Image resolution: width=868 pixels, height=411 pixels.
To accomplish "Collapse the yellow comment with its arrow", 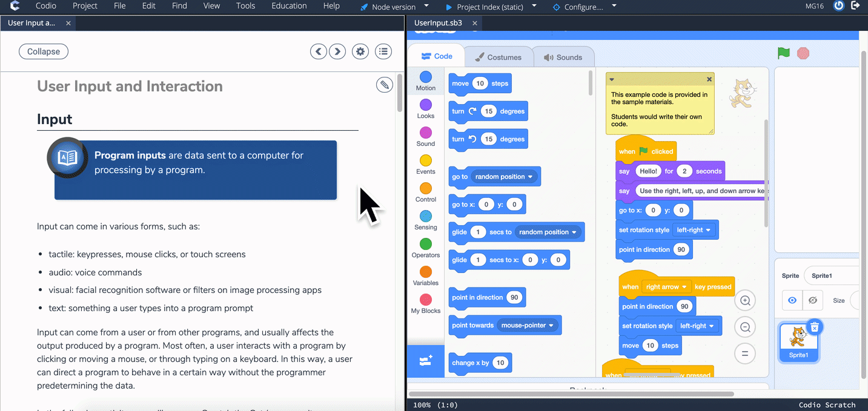I will point(612,79).
